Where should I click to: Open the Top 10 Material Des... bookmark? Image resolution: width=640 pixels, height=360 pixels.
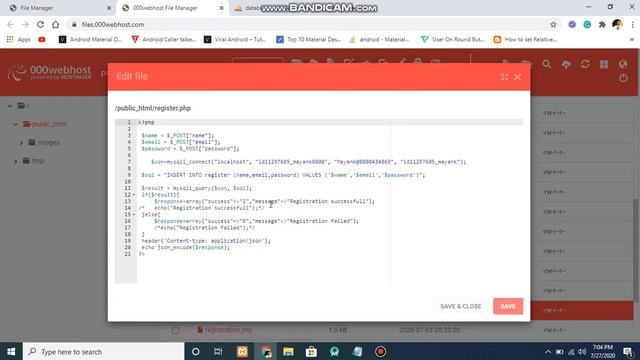coord(308,39)
